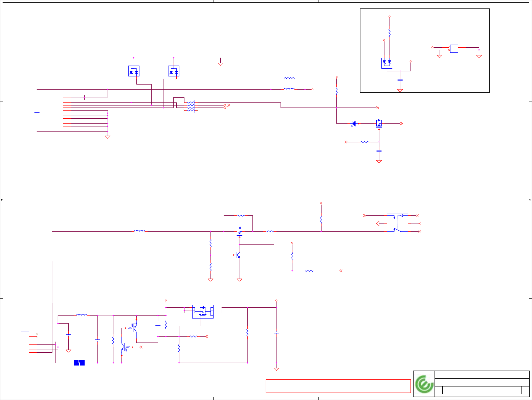Select the wide MOSFET package in bottom circuit
Viewport: 532px width, 400px height.
pos(203,311)
